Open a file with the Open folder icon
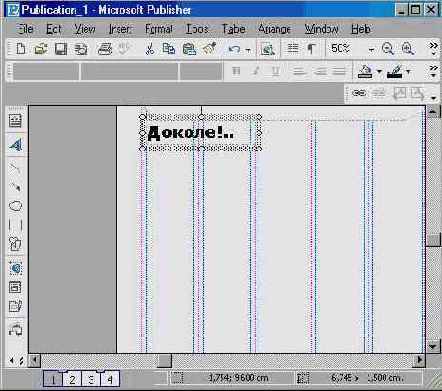Screen dimensions: 442x391 coord(41,49)
